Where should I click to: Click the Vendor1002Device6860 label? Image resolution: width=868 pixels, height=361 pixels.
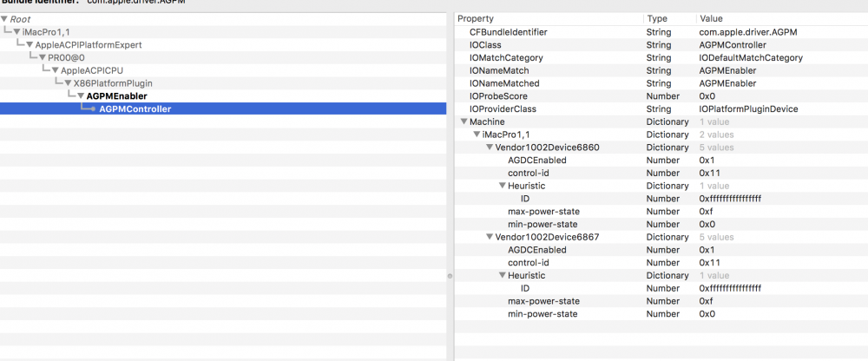click(x=548, y=148)
